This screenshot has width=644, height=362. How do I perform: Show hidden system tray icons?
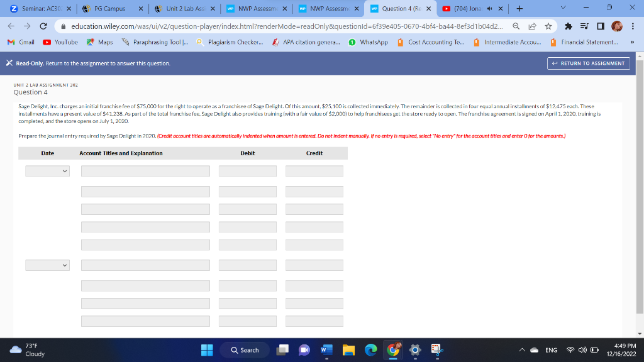(x=522, y=350)
